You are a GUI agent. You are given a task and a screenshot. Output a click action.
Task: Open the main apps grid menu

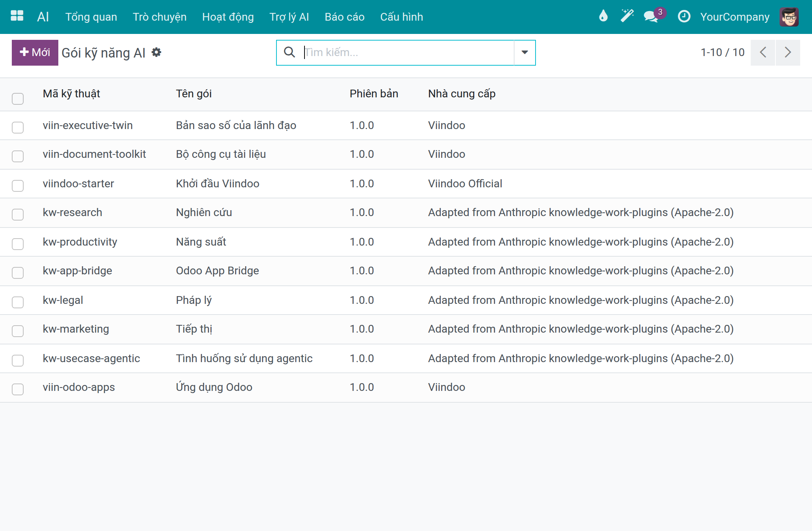(x=17, y=16)
